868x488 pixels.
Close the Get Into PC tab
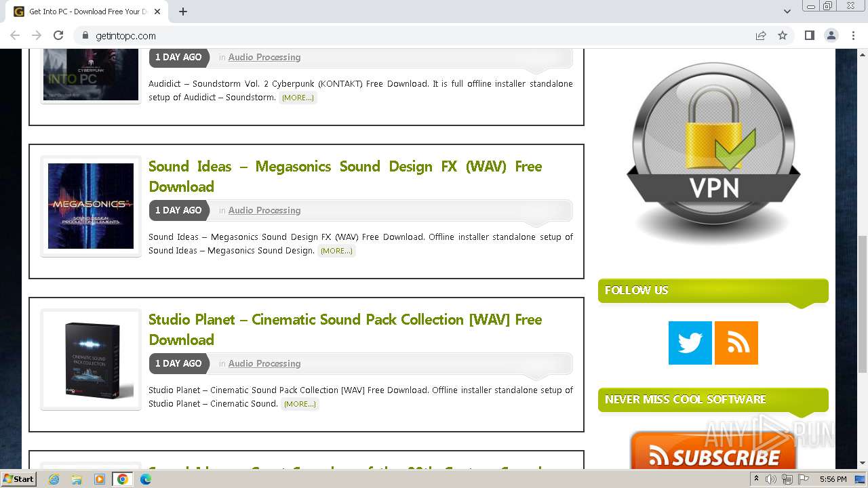point(157,12)
